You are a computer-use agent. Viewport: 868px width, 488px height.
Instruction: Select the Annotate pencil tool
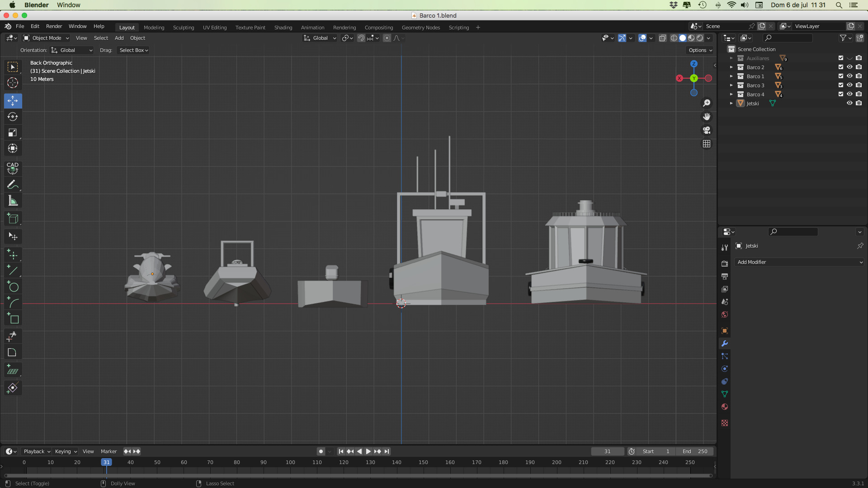point(13,184)
